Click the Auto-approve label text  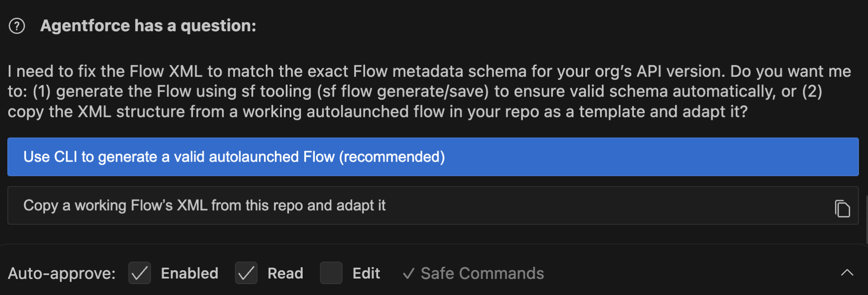[62, 273]
